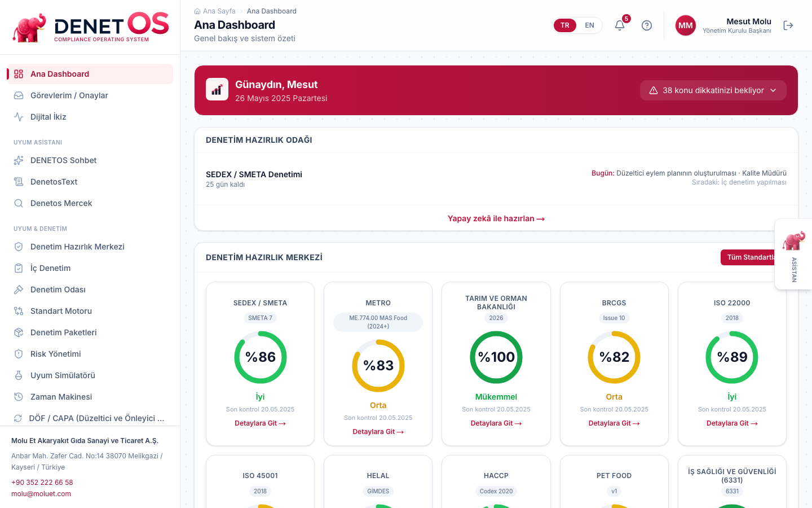Click the Denetim Odası gavel icon
This screenshot has width=812, height=508.
coord(19,290)
